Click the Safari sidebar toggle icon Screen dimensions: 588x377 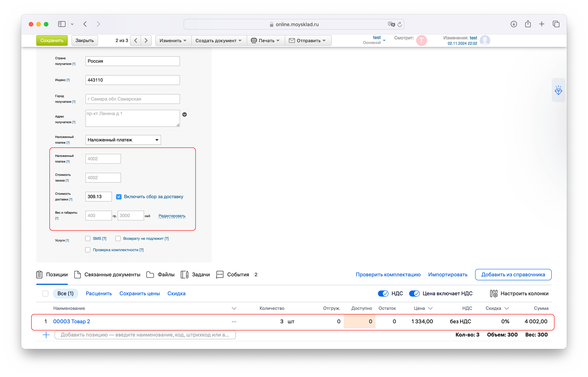(62, 24)
